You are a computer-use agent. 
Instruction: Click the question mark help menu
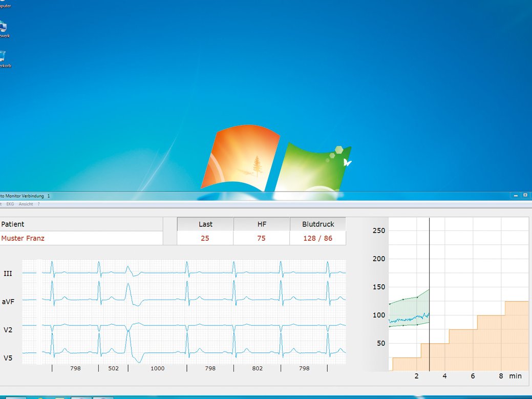(x=38, y=204)
